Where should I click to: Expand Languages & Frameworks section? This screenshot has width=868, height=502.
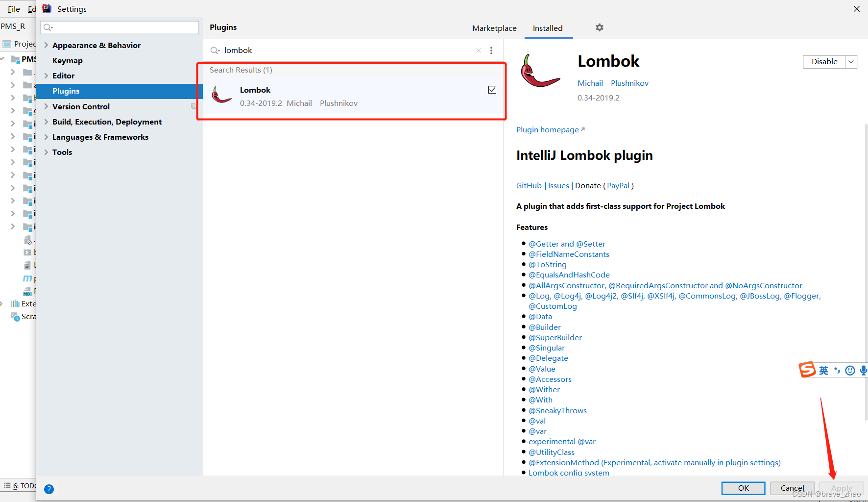[x=46, y=137]
